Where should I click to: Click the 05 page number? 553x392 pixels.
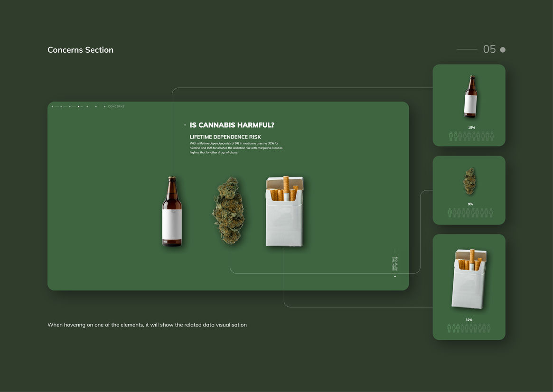pyautogui.click(x=489, y=49)
